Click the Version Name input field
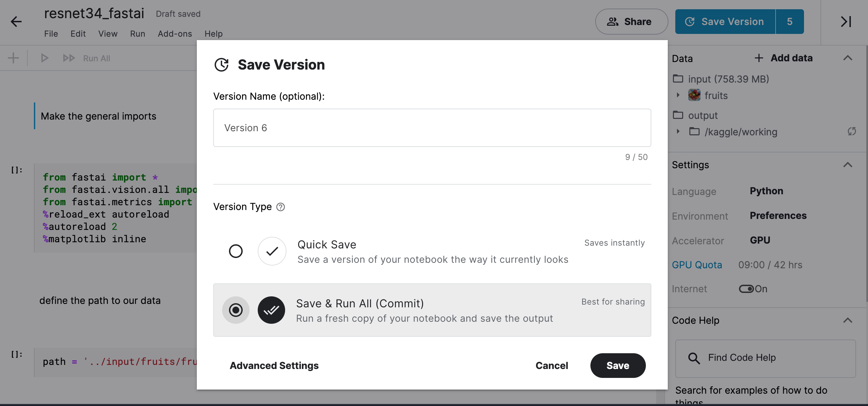 point(432,128)
